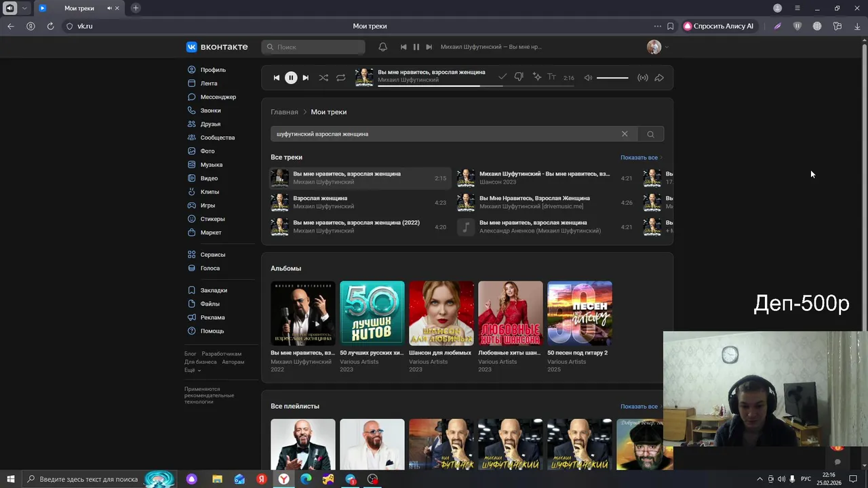Skip to next track in player bar
This screenshot has height=488, width=868.
[305, 77]
